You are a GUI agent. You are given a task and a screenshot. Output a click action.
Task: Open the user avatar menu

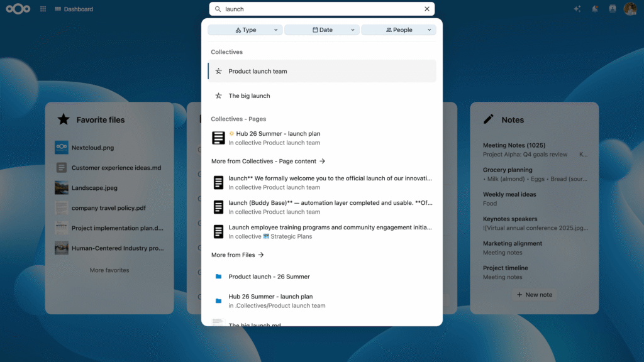(x=630, y=9)
